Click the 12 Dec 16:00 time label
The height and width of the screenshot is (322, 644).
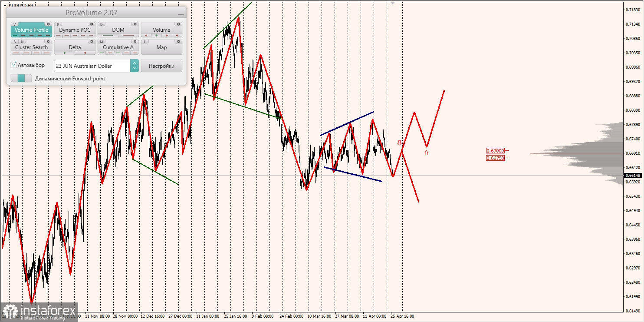click(152, 316)
